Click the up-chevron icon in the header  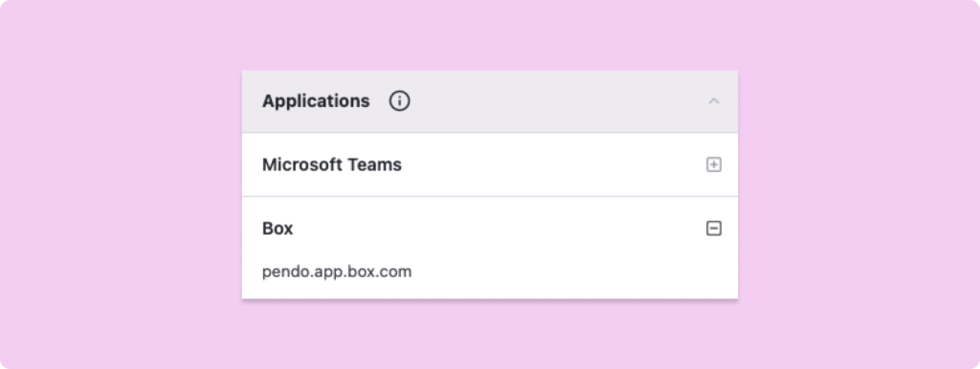click(714, 101)
